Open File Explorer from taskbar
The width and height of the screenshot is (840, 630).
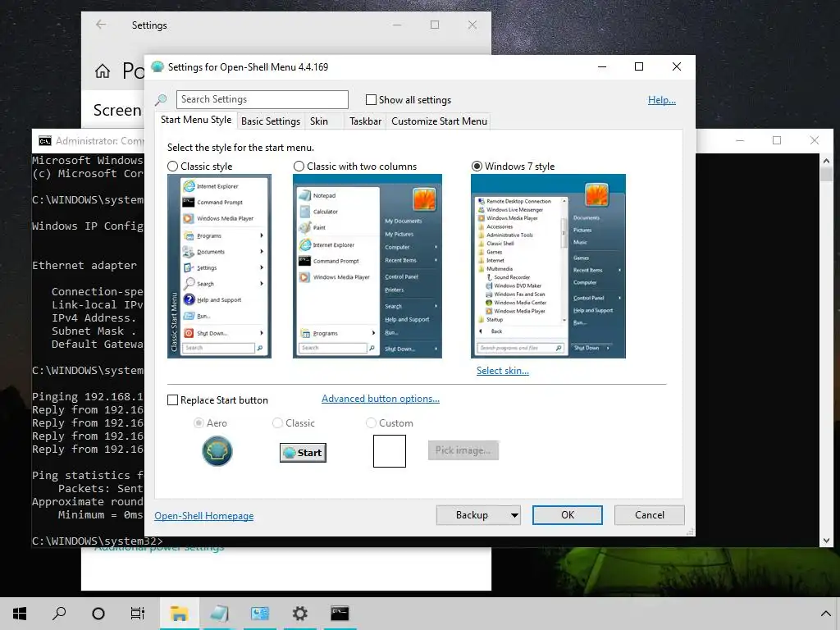click(x=179, y=613)
